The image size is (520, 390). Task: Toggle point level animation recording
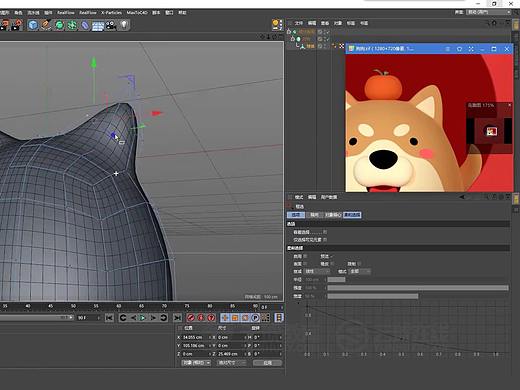(265, 318)
